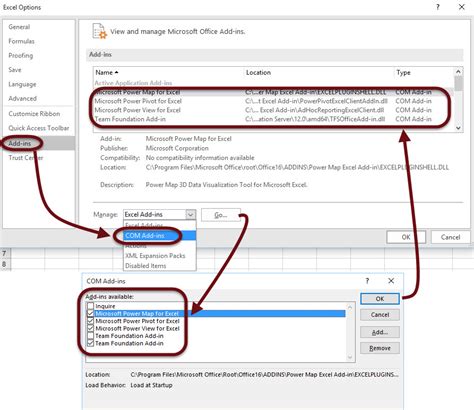Click Cancel in COM Add-ins dialog
This screenshot has width=474, height=410.
tap(380, 315)
